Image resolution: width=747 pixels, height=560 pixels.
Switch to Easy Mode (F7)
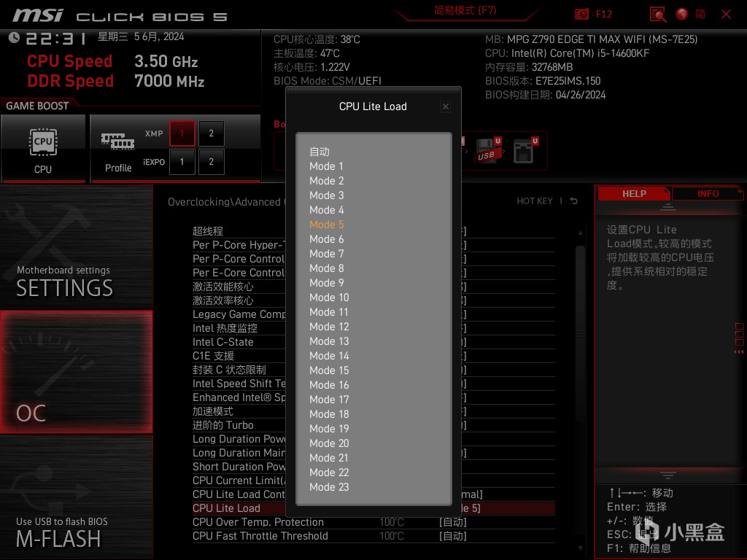click(465, 10)
